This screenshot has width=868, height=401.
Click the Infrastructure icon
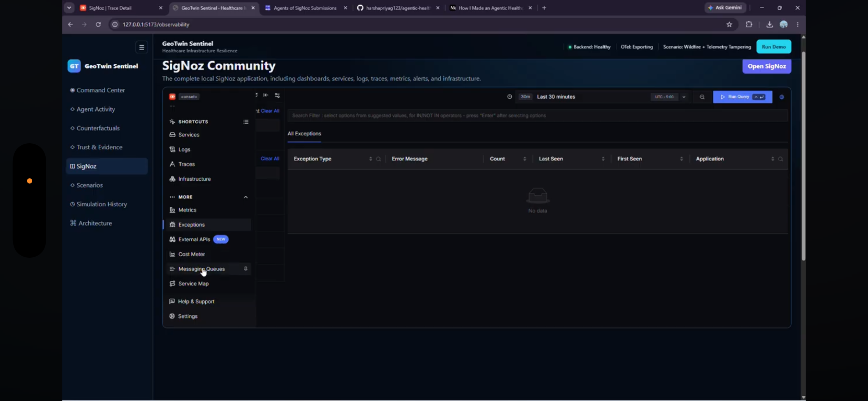172,179
